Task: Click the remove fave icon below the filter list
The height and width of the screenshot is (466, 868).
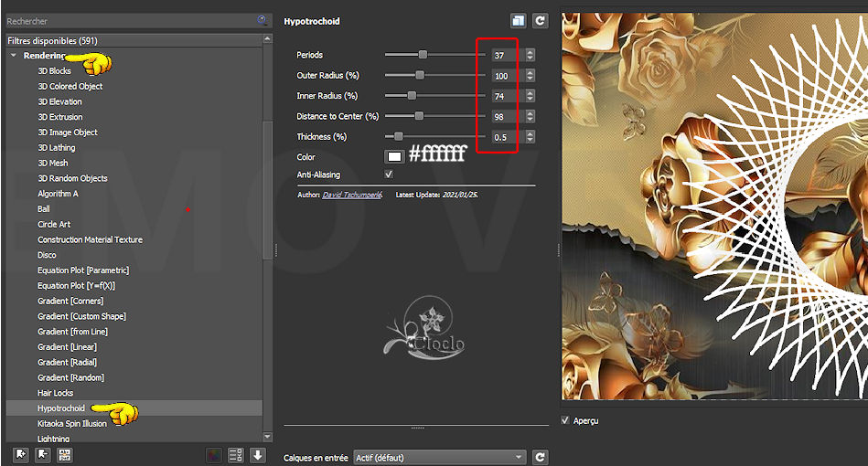Action: [43, 455]
